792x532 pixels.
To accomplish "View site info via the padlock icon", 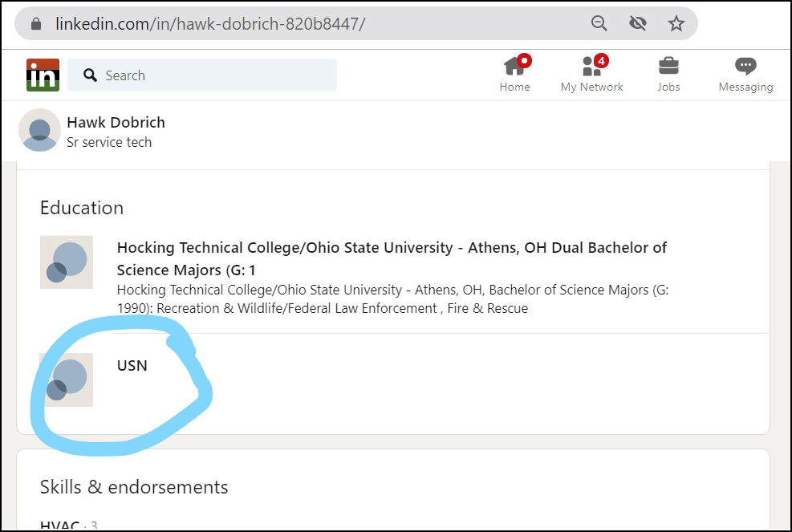I will pyautogui.click(x=35, y=24).
